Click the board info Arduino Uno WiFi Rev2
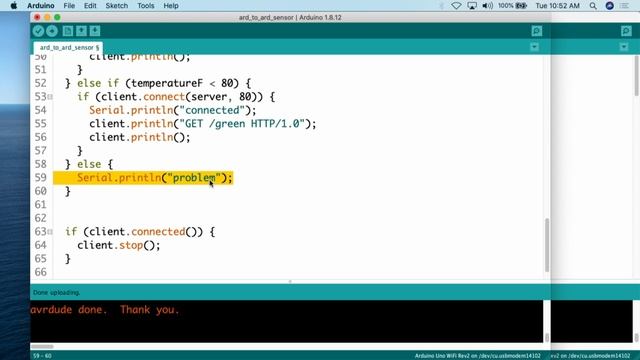Screen dimensions: 640x360 point(478,356)
